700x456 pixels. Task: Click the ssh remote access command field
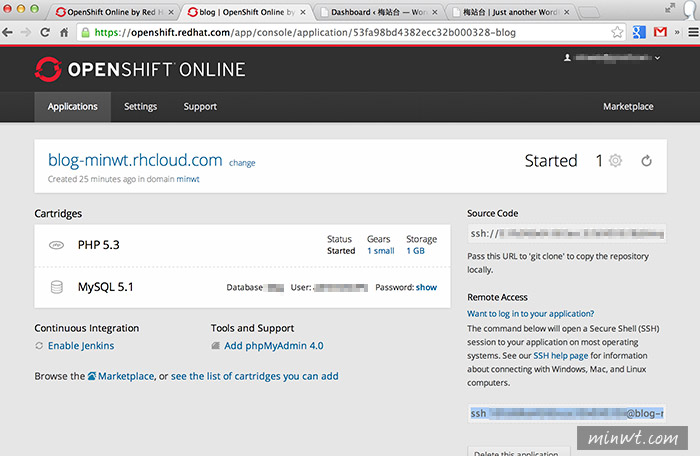[x=567, y=414]
